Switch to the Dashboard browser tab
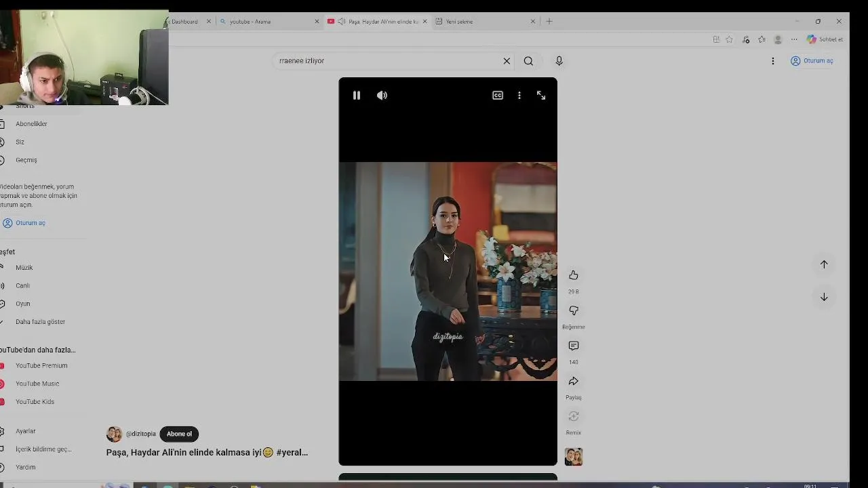The image size is (868, 488). (x=184, y=22)
